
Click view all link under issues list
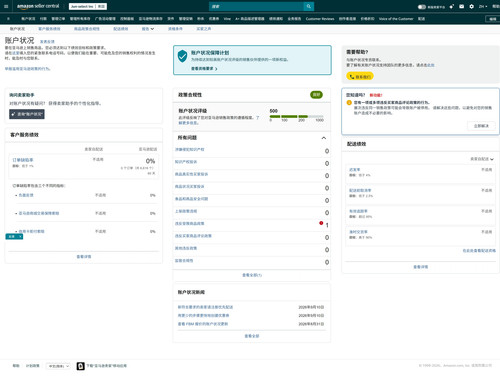point(252,275)
